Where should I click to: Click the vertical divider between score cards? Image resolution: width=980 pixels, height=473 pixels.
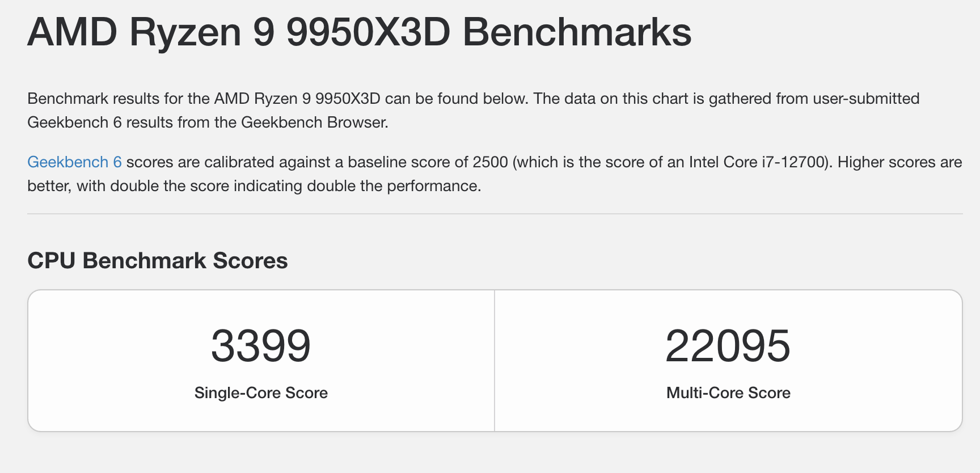point(495,361)
